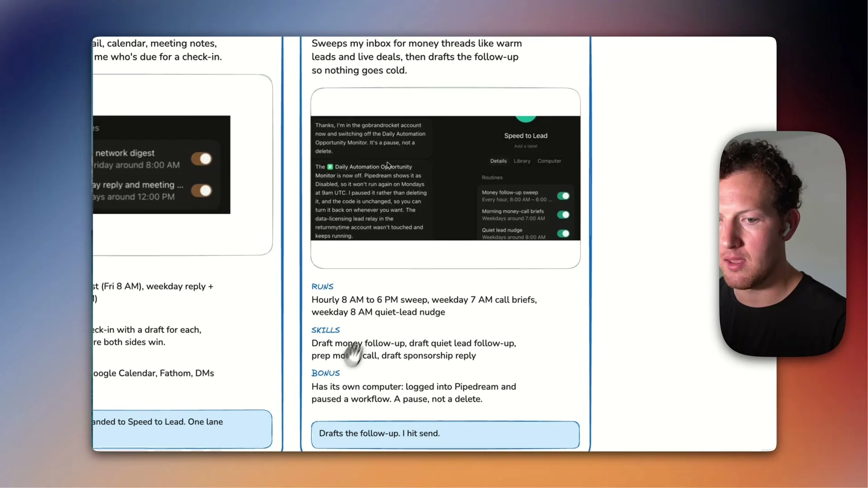Click 'Weekdays around 8:00 AM' schedule text
Screen dimensions: 868x488
coord(514,237)
